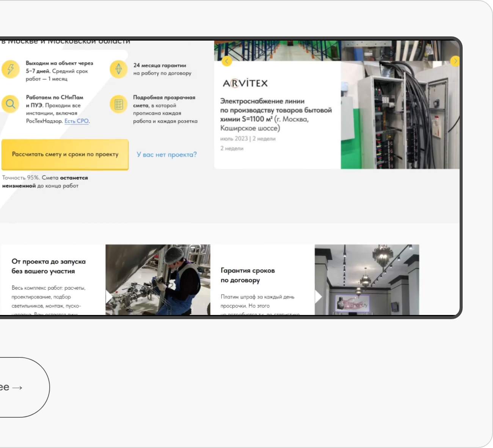
Task: Click the ARVITEX logo
Action: pyautogui.click(x=245, y=83)
